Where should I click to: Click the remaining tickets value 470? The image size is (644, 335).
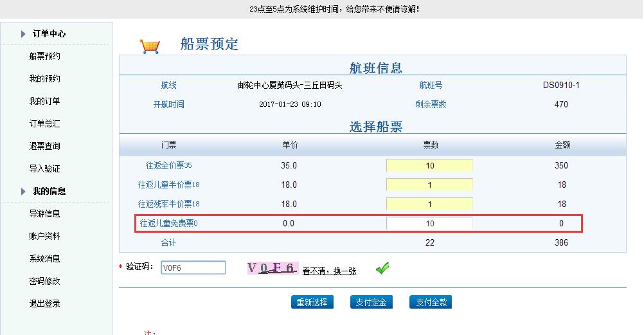562,104
